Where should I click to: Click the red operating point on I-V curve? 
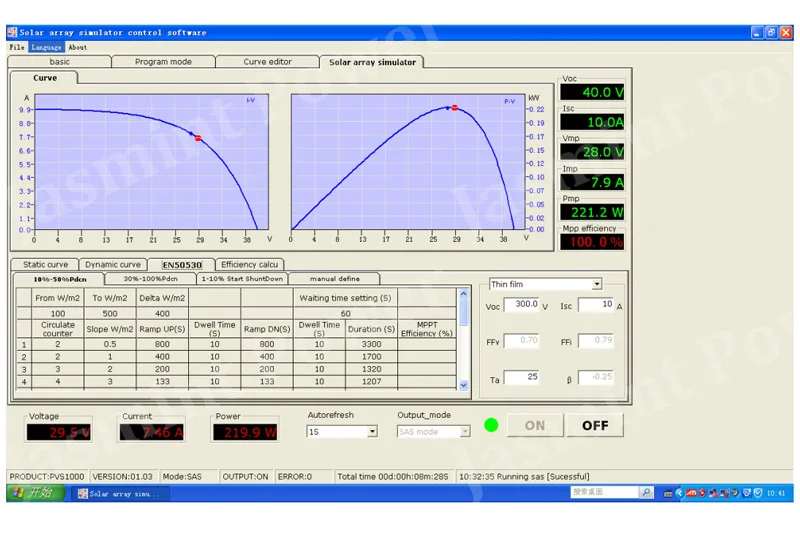(x=198, y=139)
